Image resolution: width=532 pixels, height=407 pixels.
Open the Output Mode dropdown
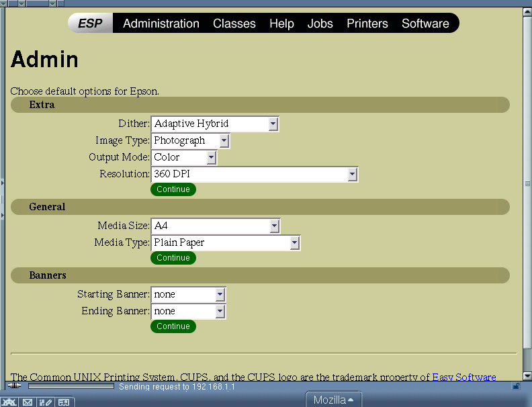[184, 157]
